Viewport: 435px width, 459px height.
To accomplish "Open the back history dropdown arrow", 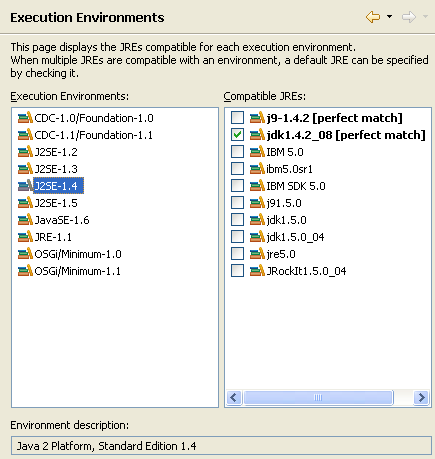I will (389, 16).
